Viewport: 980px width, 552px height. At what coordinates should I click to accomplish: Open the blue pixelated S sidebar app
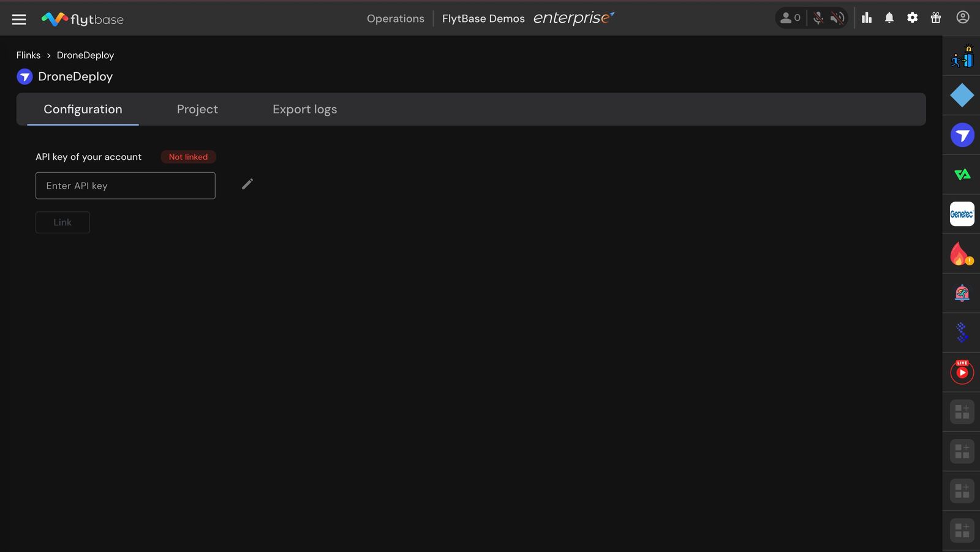click(962, 333)
